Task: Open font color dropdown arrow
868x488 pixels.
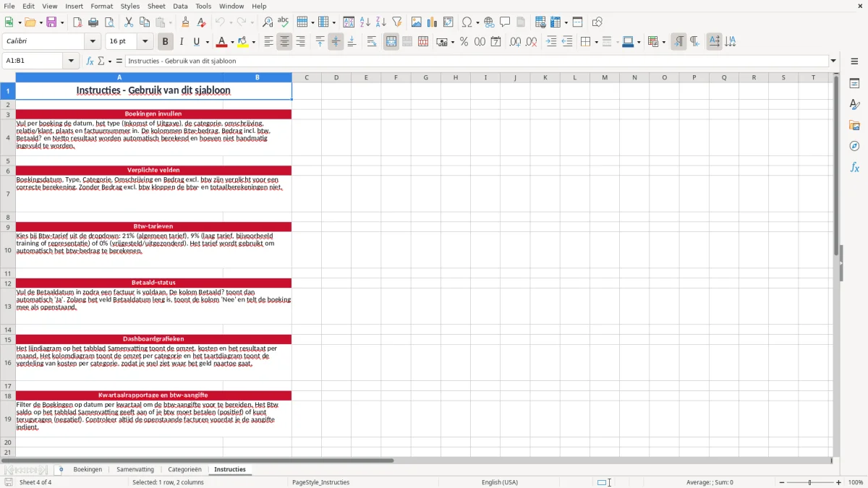Action: tap(232, 42)
